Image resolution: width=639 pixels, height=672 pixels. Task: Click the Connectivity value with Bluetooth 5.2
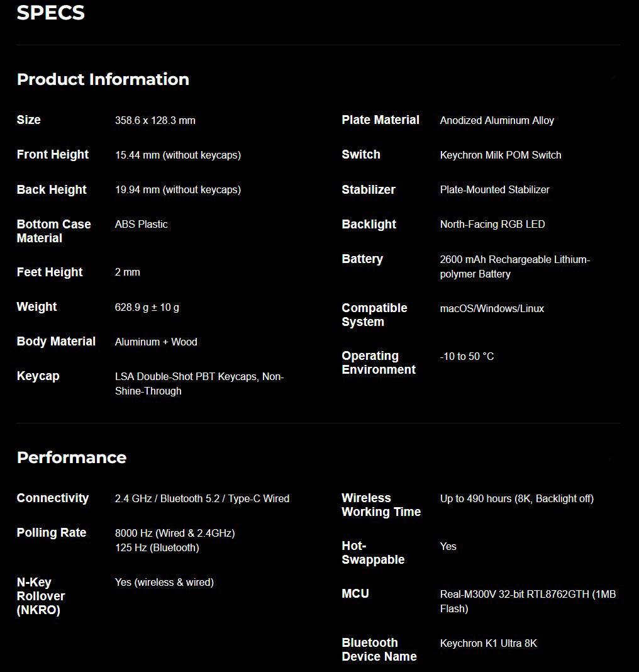click(202, 498)
